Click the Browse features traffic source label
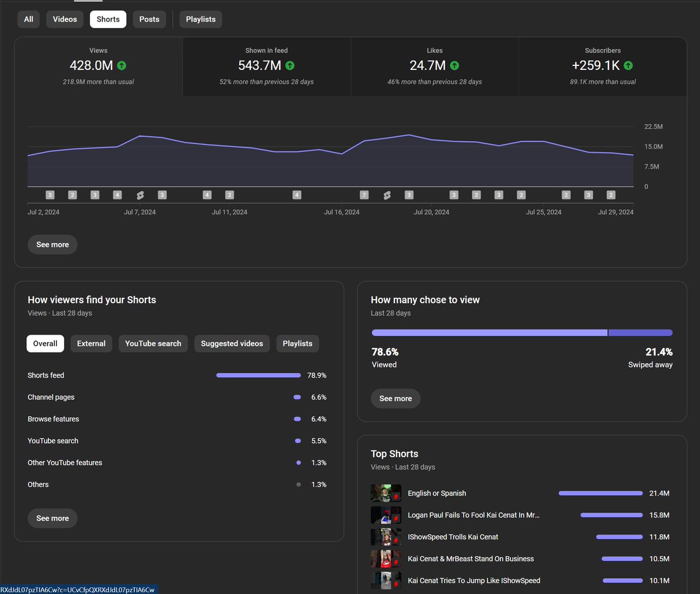Screen dimensions: 700x594 coord(53,419)
